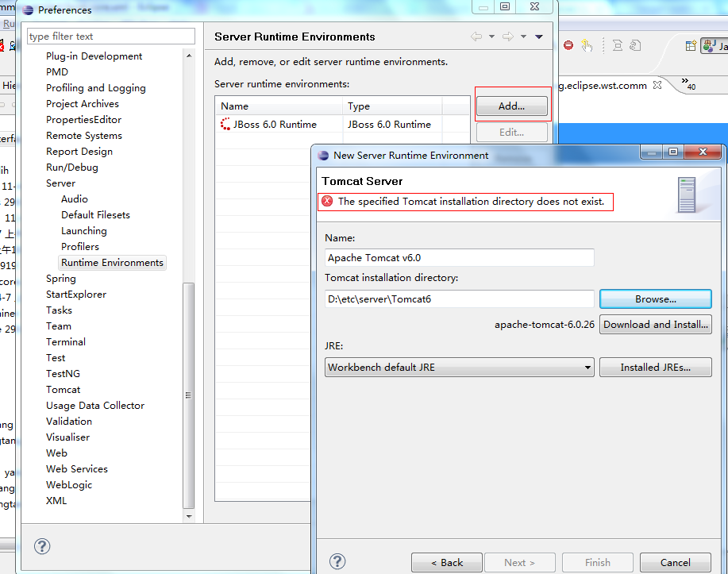
Task: Open Team preferences
Action: tap(59, 326)
